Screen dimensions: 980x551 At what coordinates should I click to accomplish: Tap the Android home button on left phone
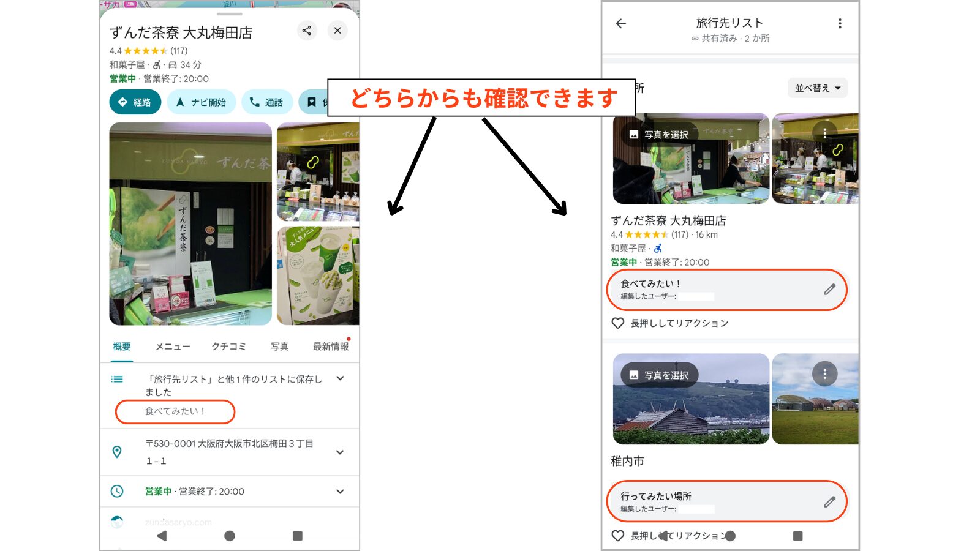pyautogui.click(x=230, y=536)
